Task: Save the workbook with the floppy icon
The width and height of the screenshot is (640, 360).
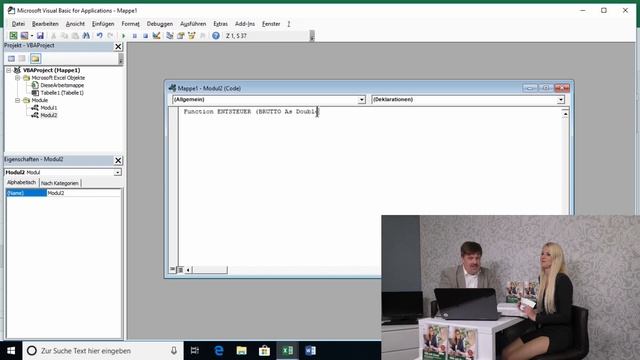Action: pyautogui.click(x=40, y=36)
